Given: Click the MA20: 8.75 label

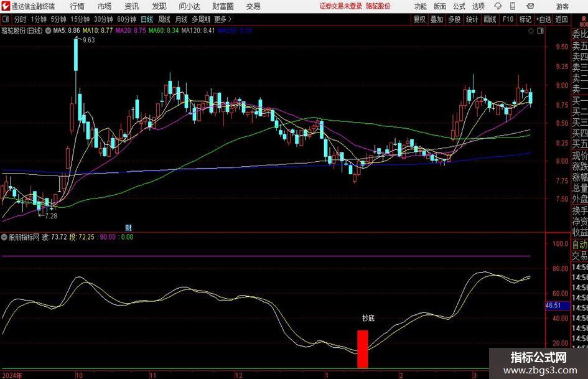Looking at the screenshot, I should pyautogui.click(x=131, y=30).
